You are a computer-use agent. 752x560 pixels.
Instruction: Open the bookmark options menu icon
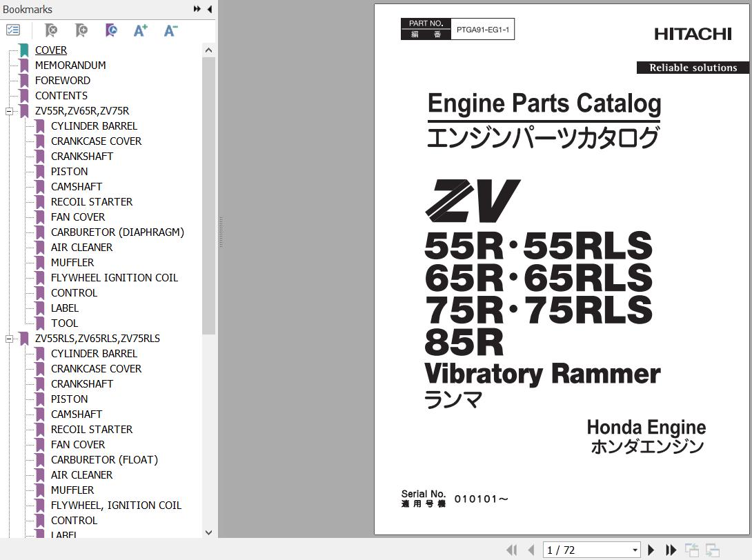13,30
